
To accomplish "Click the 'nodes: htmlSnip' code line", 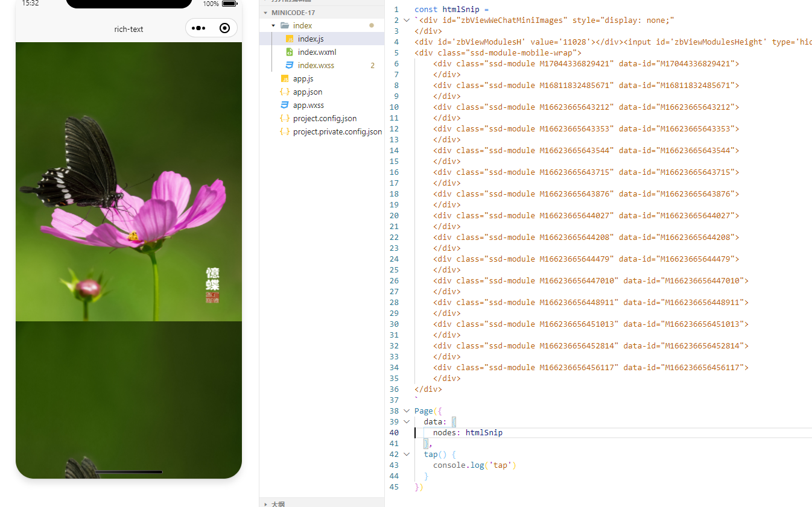I will [x=468, y=433].
